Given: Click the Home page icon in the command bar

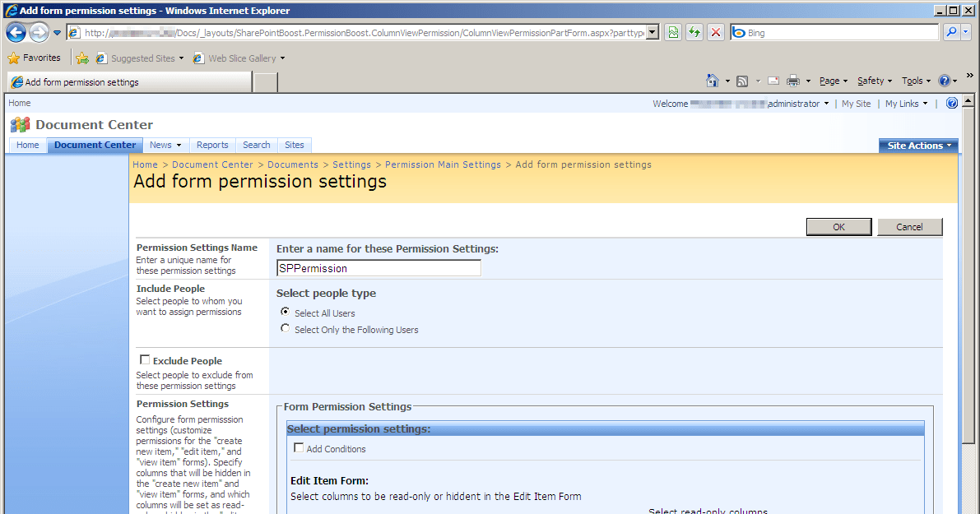Looking at the screenshot, I should point(713,81).
